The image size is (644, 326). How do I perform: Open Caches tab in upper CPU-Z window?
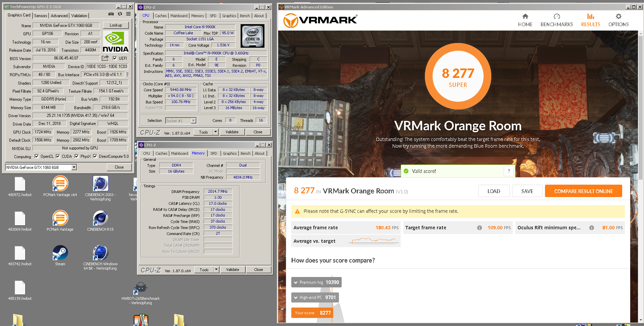[x=160, y=16]
